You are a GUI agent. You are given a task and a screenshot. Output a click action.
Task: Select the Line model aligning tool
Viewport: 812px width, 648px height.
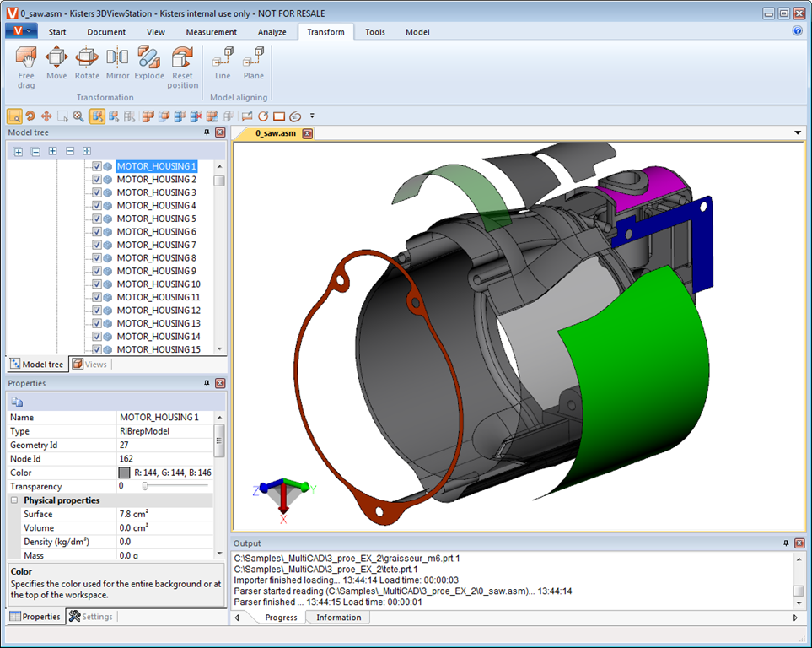click(x=223, y=64)
